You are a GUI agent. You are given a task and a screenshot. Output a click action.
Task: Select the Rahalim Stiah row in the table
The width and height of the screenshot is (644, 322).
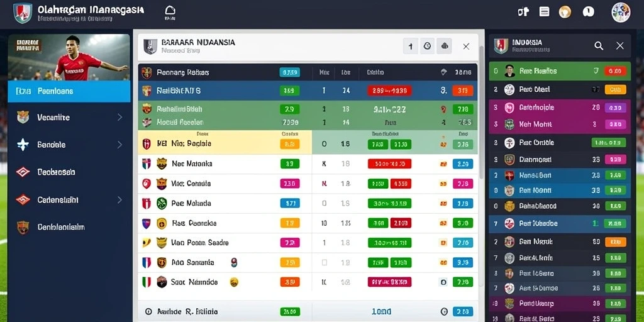coord(308,109)
